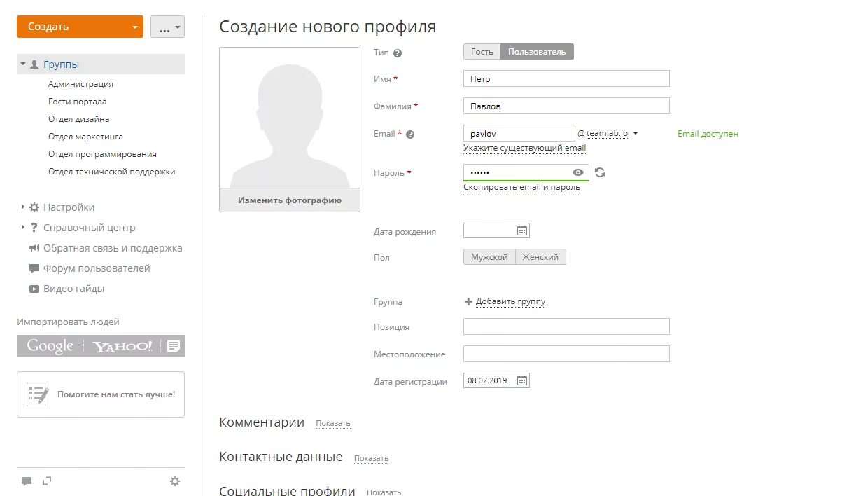
Task: Import people from Yahoo
Action: (122, 346)
